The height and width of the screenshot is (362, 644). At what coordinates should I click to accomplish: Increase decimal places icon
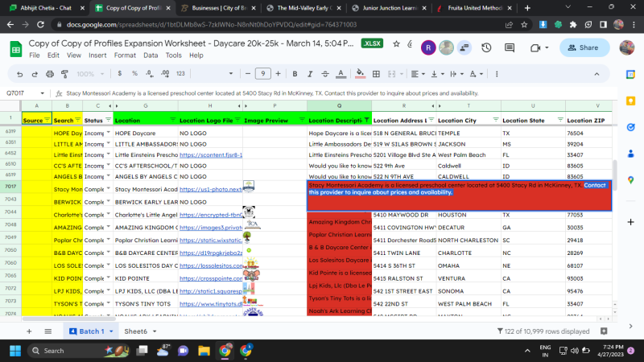point(165,73)
